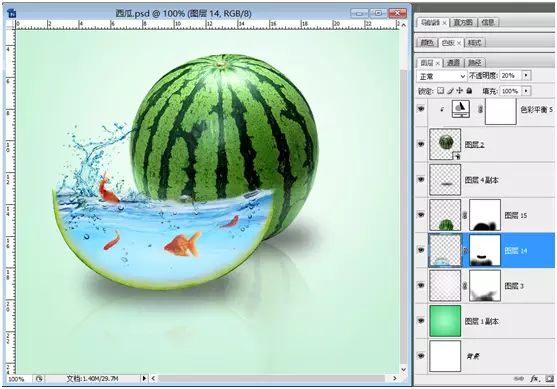Click the lock image pixels brush icon
This screenshot has width=557, height=389.
[x=450, y=91]
